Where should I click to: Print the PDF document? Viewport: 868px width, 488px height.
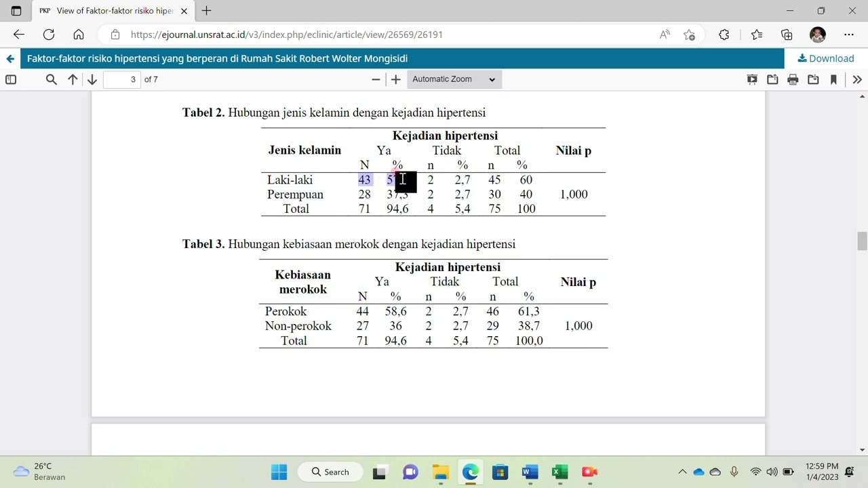pyautogui.click(x=793, y=79)
